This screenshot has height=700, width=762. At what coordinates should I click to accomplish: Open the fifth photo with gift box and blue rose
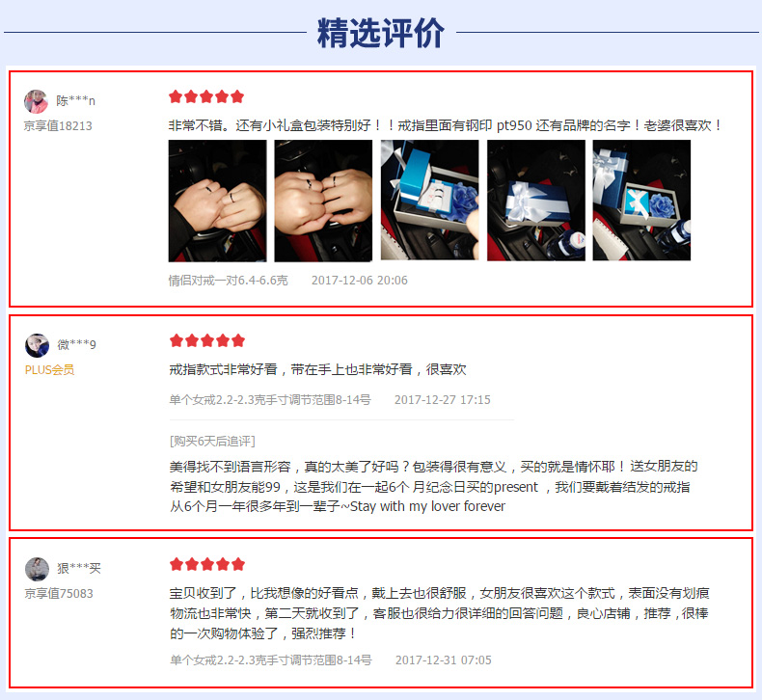[x=641, y=201]
